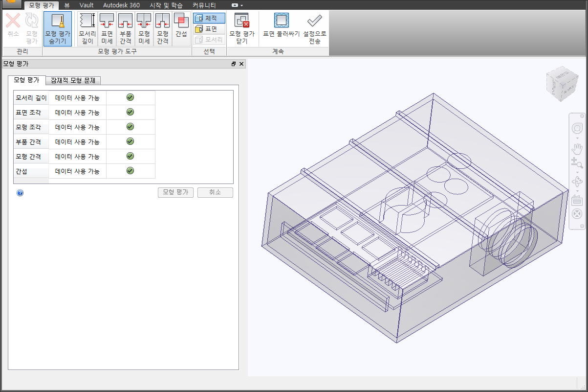Click the Look At tool icon
588x392 pixels.
click(x=577, y=200)
